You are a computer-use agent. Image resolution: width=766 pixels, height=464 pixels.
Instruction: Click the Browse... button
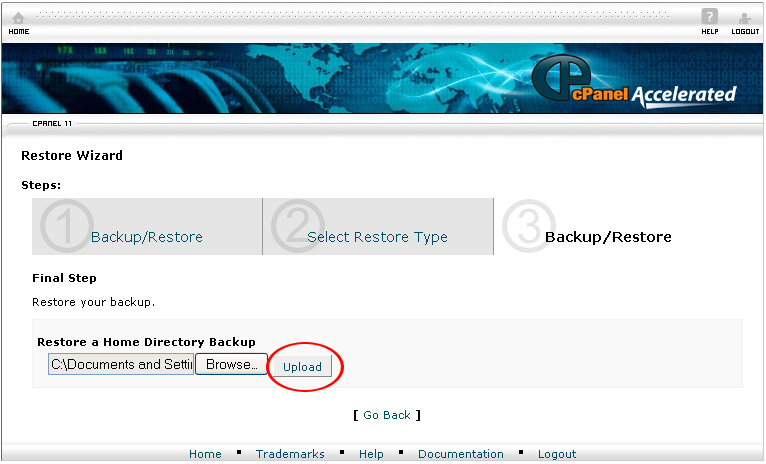pos(231,364)
